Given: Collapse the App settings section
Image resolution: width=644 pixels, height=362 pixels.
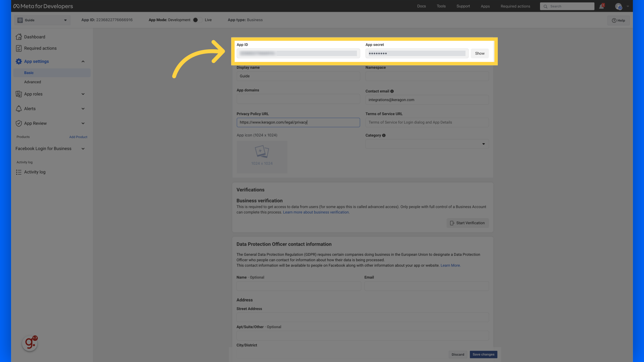Looking at the screenshot, I should [x=83, y=61].
